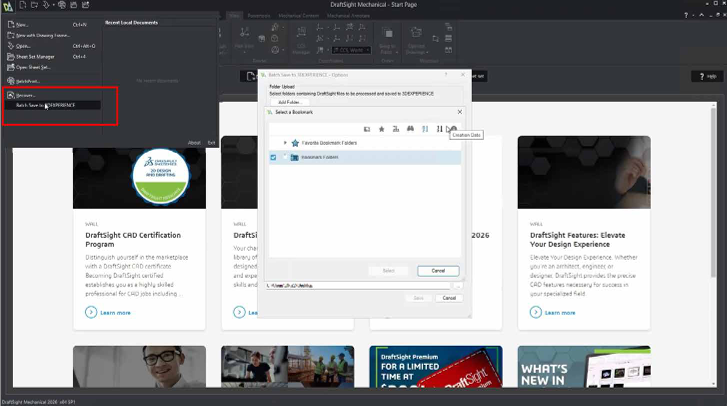
Task: Click blue highlighted sort icon in bookmark toolbar
Action: [x=425, y=129]
